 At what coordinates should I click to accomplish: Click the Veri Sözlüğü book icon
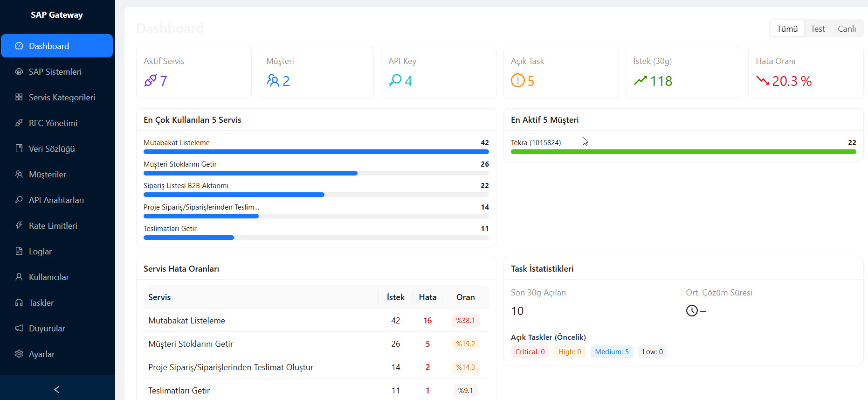click(19, 148)
